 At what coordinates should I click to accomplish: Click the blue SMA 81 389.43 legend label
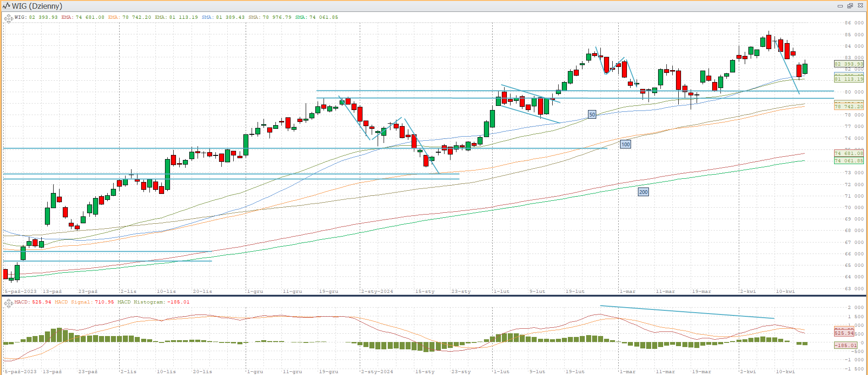(223, 17)
